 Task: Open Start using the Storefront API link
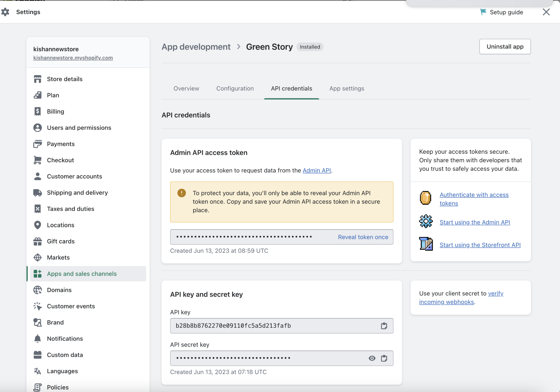[480, 245]
